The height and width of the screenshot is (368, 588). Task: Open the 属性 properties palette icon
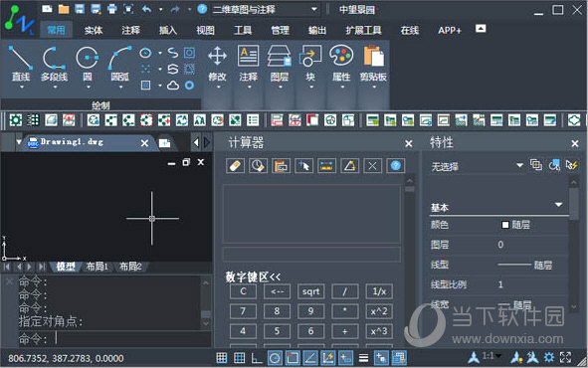(341, 64)
